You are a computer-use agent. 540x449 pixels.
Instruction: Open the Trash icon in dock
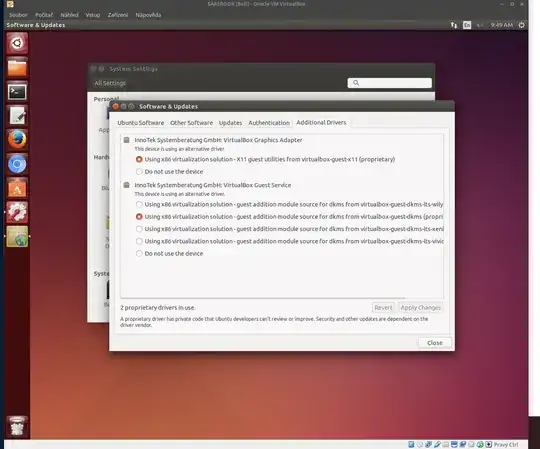(x=17, y=427)
